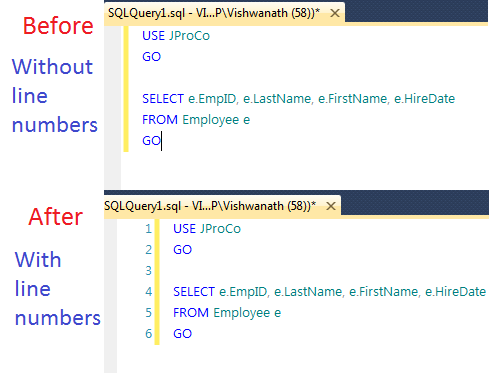Click e.HireDate in the top editor query
Viewport: 489px width, 376px height.
tap(425, 99)
